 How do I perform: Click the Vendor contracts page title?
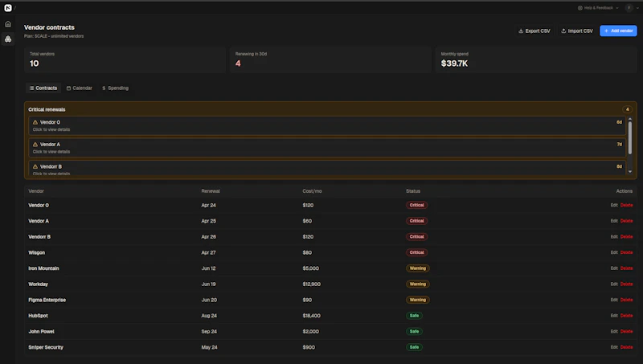tap(49, 27)
